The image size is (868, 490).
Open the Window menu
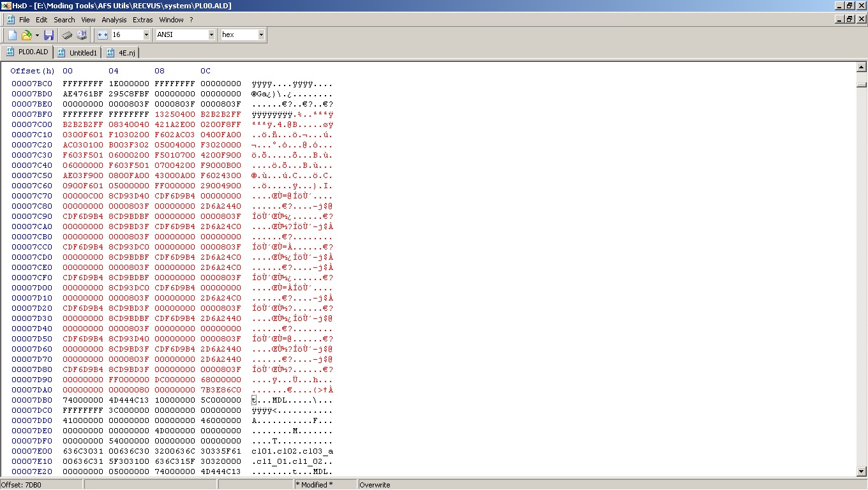pos(171,20)
